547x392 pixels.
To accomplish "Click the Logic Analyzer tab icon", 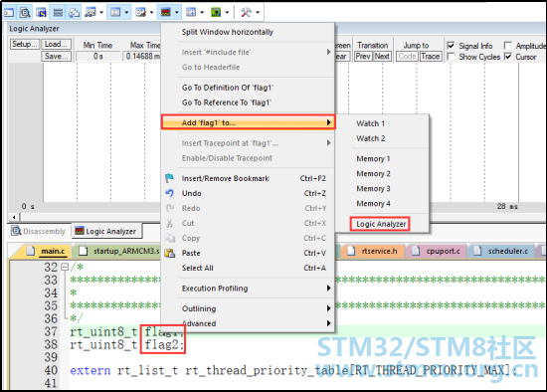I will tap(80, 231).
